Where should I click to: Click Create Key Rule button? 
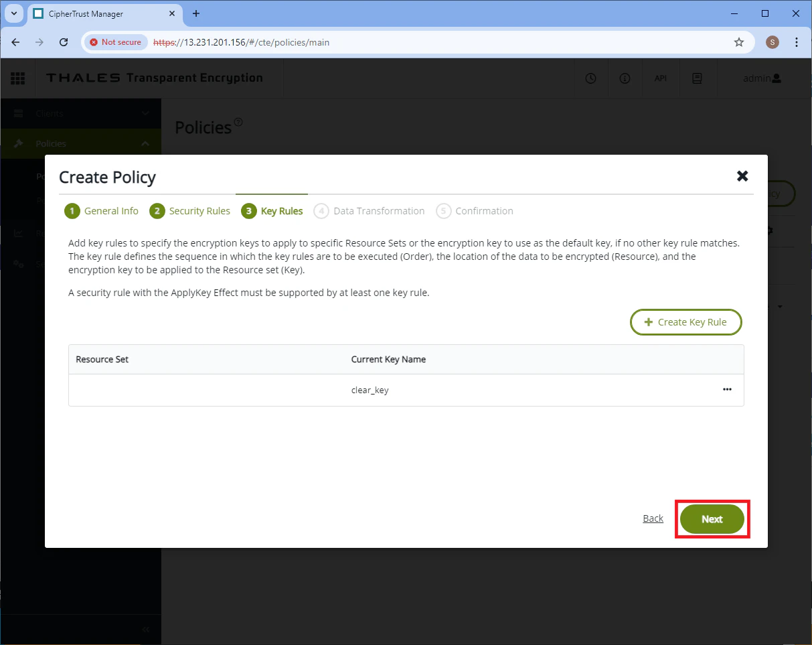[685, 322]
